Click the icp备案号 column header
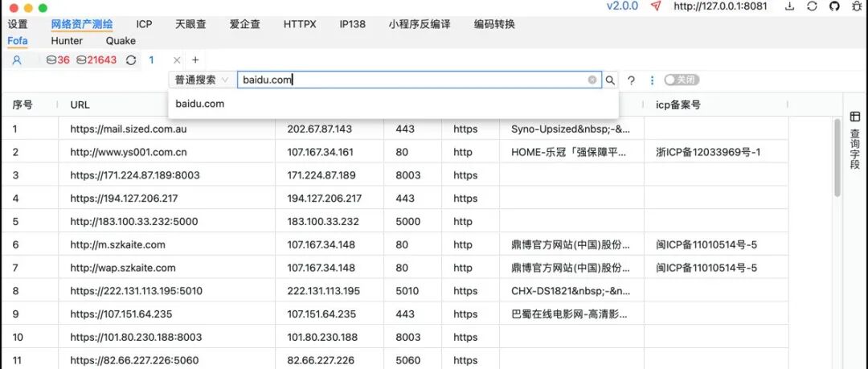Image resolution: width=868 pixels, height=369 pixels. click(x=678, y=105)
